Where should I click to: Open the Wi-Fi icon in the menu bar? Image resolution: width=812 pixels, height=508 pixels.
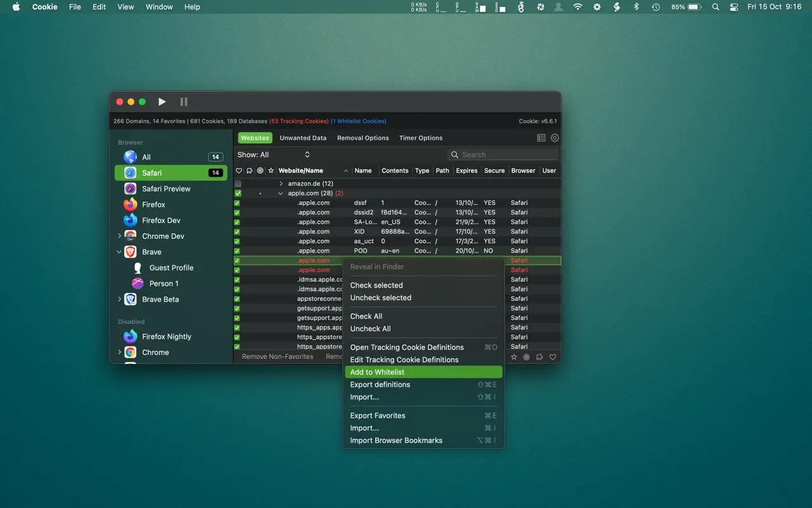coord(578,7)
